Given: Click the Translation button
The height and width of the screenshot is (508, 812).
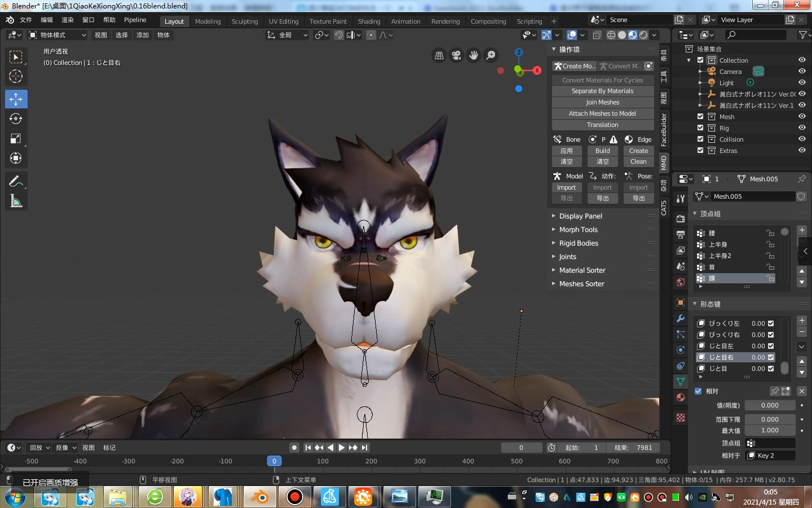Looking at the screenshot, I should coord(602,125).
